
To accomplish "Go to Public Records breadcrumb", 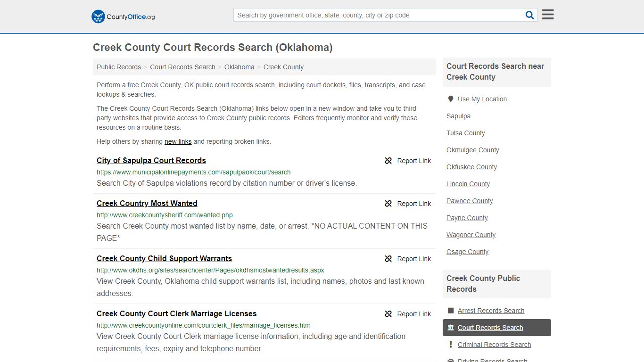I will [x=119, y=67].
